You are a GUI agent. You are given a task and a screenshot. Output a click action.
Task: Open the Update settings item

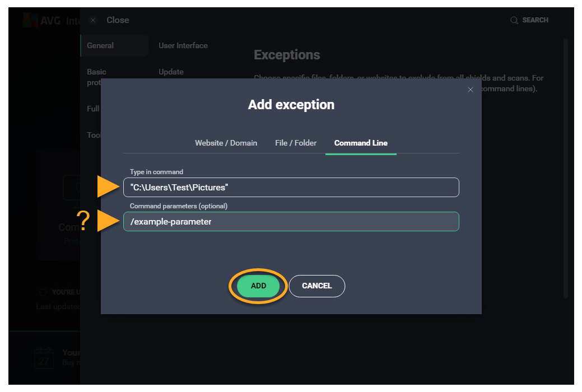tap(171, 72)
